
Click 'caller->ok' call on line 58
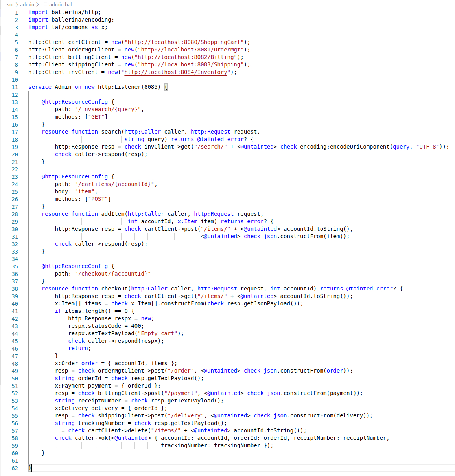(91, 438)
